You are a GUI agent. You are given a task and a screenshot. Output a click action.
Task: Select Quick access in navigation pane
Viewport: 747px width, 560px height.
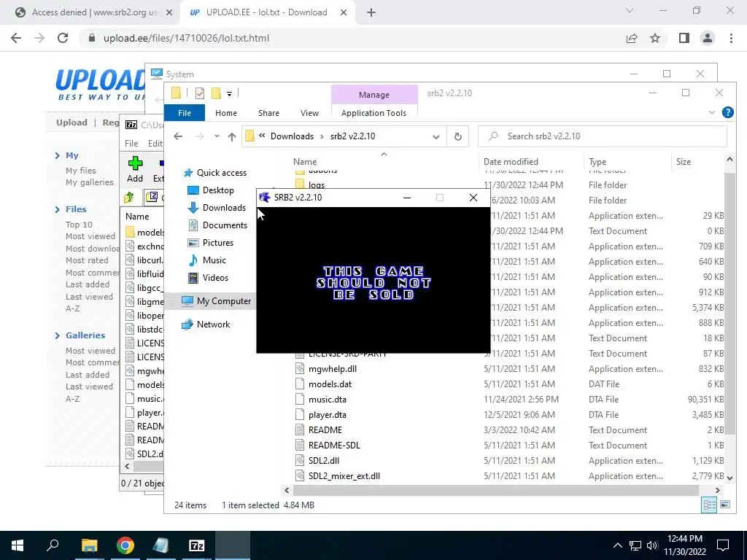click(x=222, y=173)
